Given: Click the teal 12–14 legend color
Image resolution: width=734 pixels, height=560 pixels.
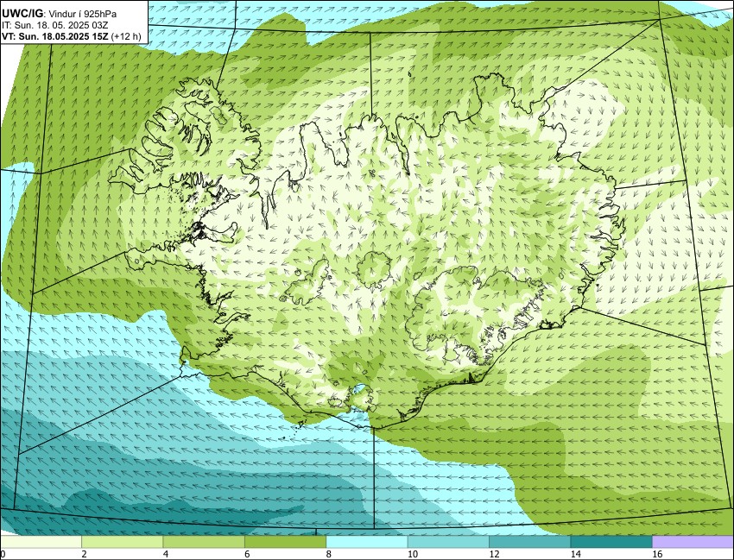Looking at the screenshot, I should click(x=529, y=542).
